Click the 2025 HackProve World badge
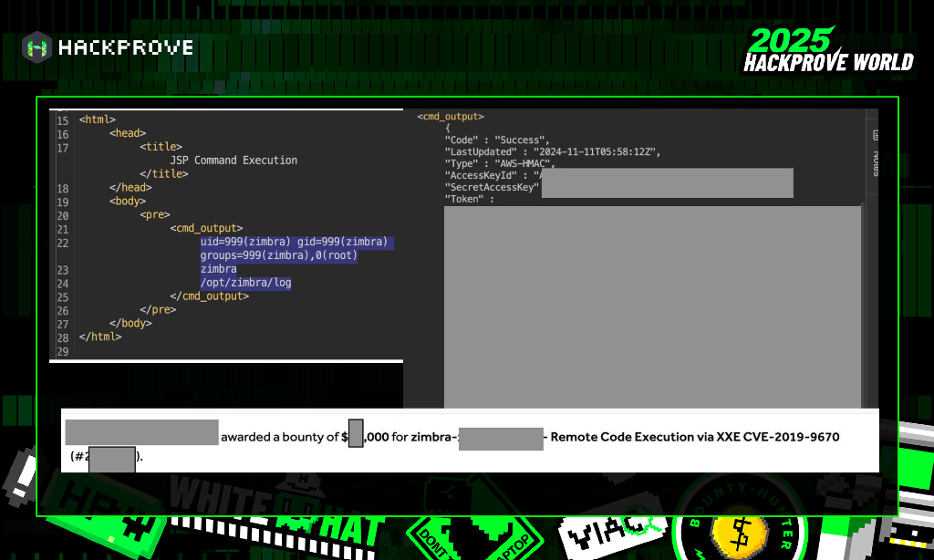Screen dimensions: 934x560 [x=827, y=51]
